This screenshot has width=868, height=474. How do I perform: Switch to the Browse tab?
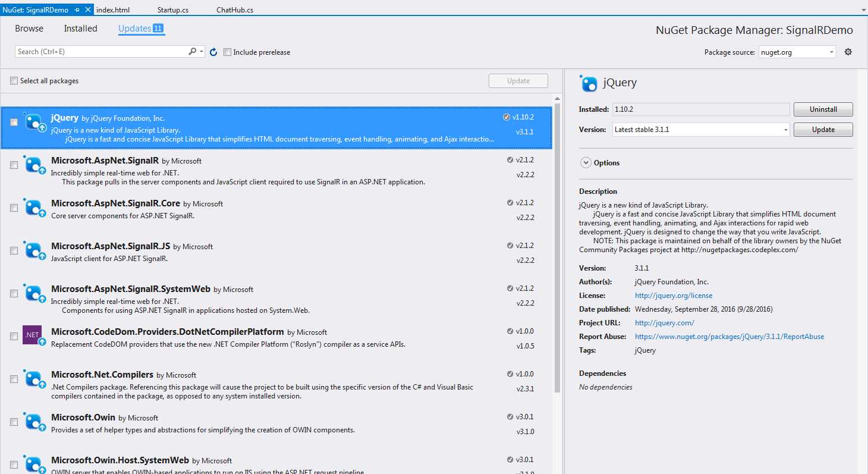[29, 29]
